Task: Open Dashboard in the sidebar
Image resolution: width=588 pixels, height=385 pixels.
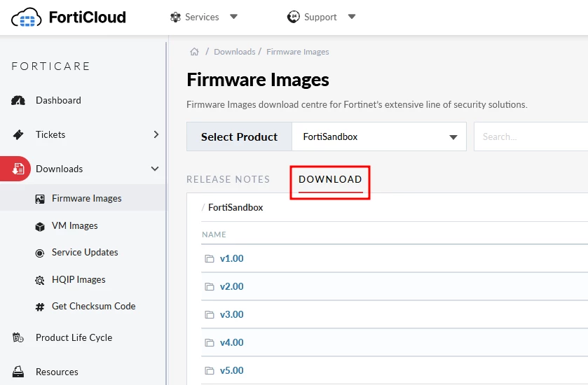Action: pos(58,100)
